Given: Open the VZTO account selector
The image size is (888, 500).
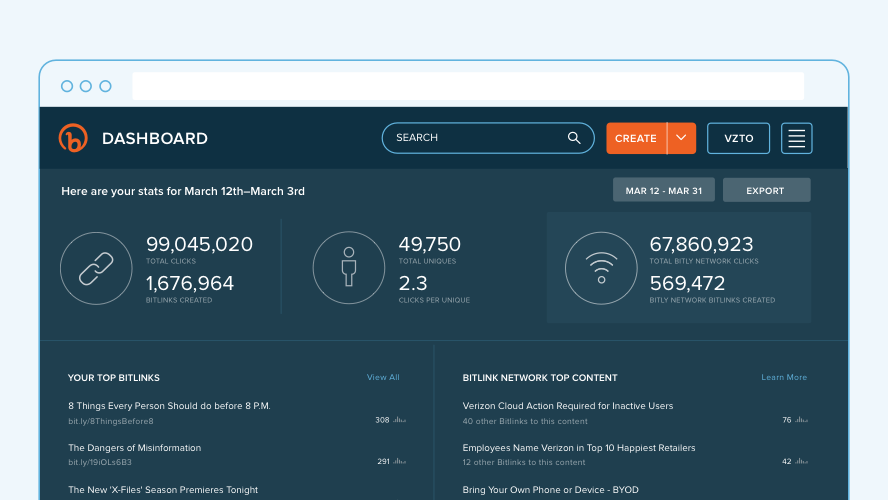Looking at the screenshot, I should tap(738, 138).
